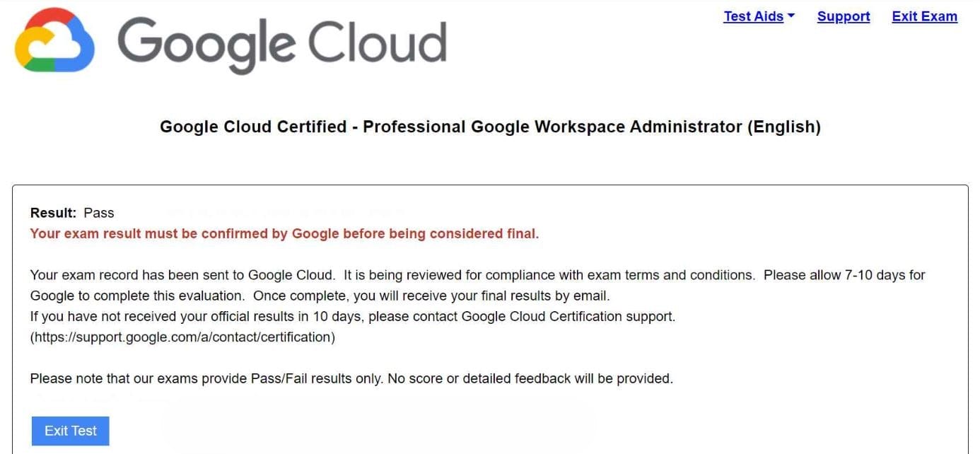Click the word "Google" in the header wordmark

[206, 44]
